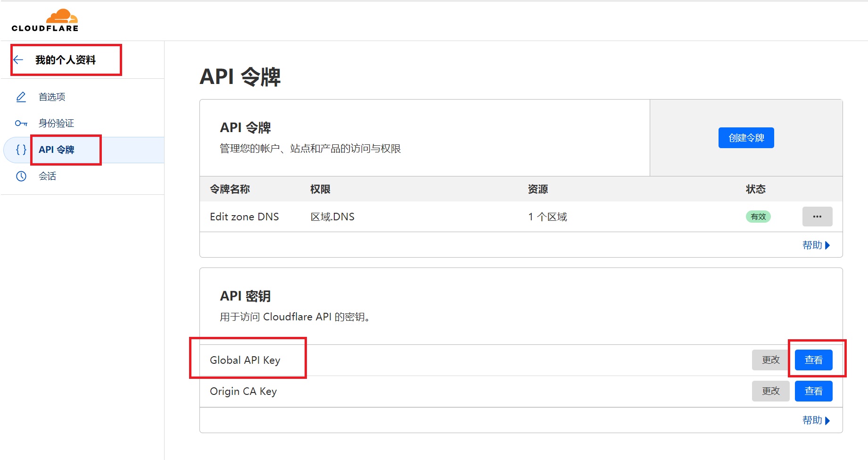The height and width of the screenshot is (460, 868).
Task: Click 更改 for Global API Key
Action: (770, 360)
